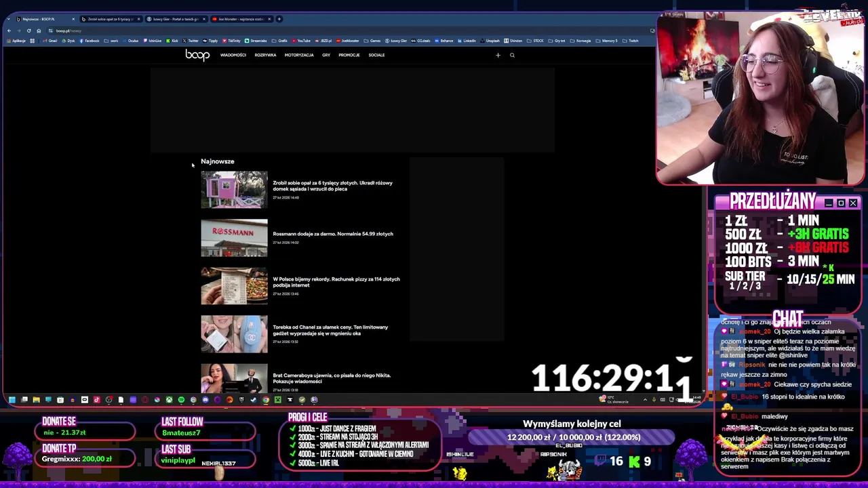
Task: Expand the Twitch bookmarks folder
Action: click(631, 41)
